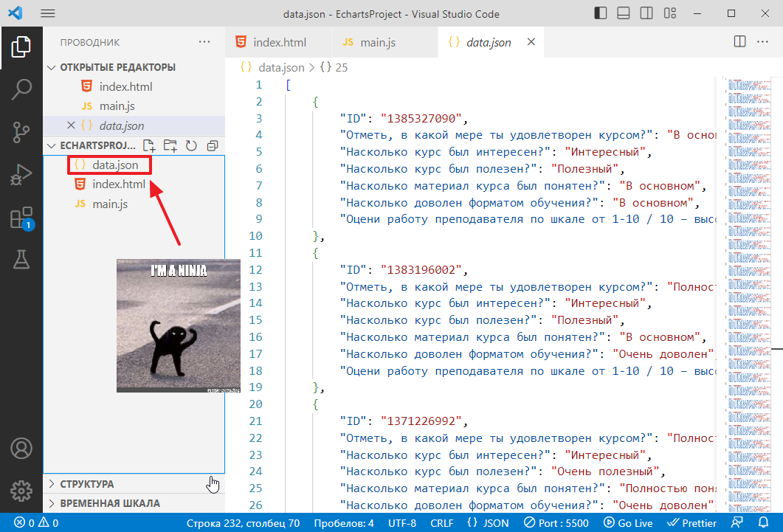Collapse all folders in explorer

click(x=213, y=145)
